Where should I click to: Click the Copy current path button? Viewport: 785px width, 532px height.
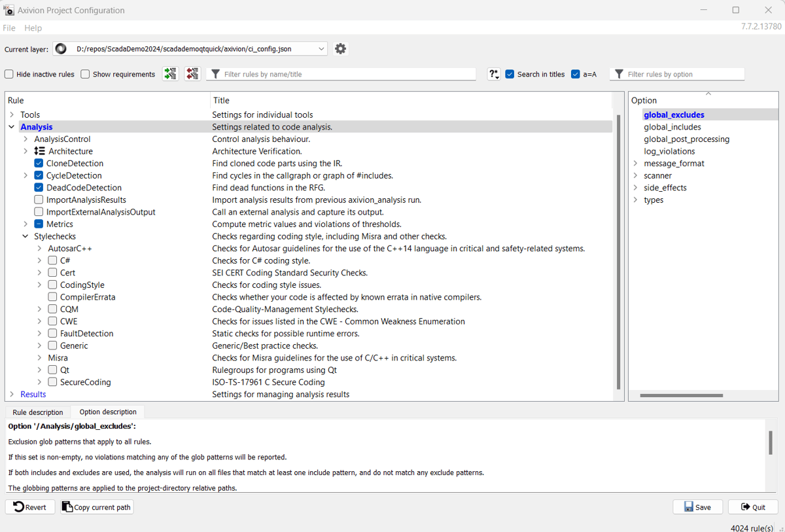(x=97, y=507)
